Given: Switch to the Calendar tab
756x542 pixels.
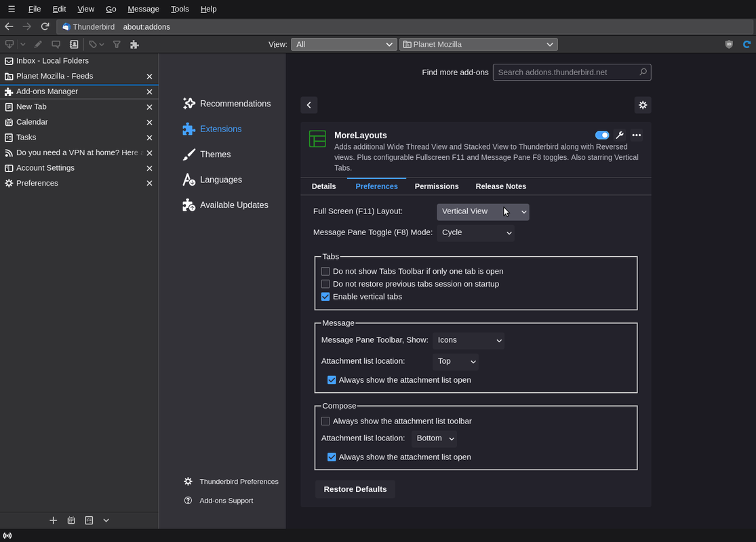Looking at the screenshot, I should (x=73, y=122).
